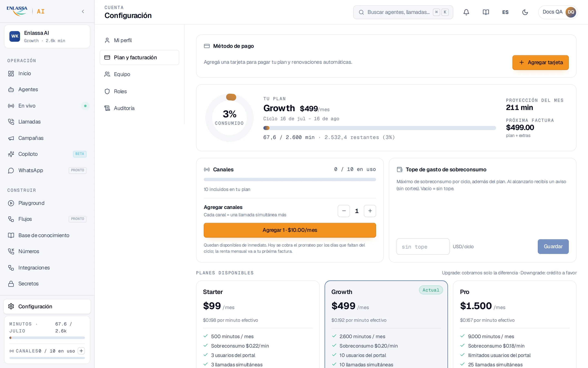
Task: Collapse the sidebar with the chevron arrow
Action: coord(83,11)
